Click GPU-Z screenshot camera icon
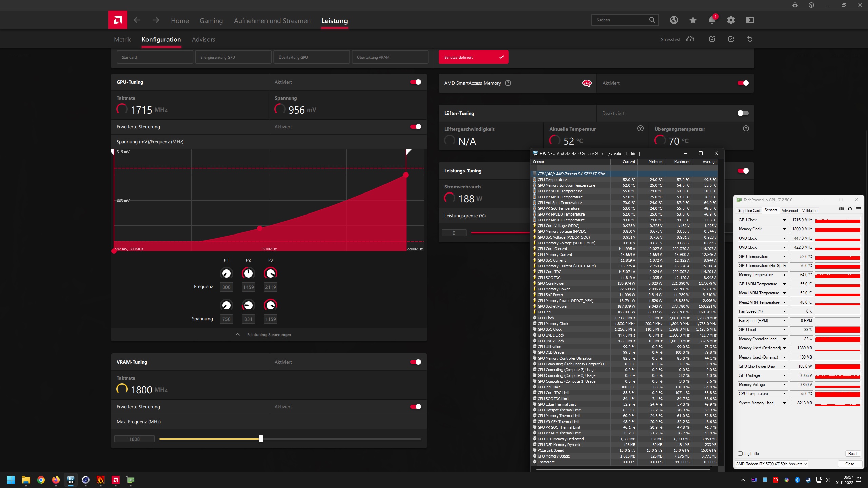The width and height of the screenshot is (868, 488). (841, 209)
